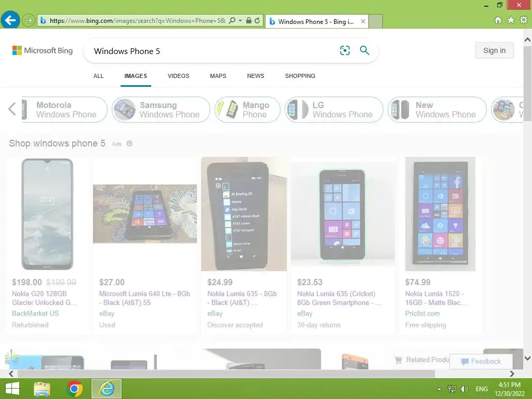Click Internet Explorer taskbar icon

pyautogui.click(x=107, y=389)
